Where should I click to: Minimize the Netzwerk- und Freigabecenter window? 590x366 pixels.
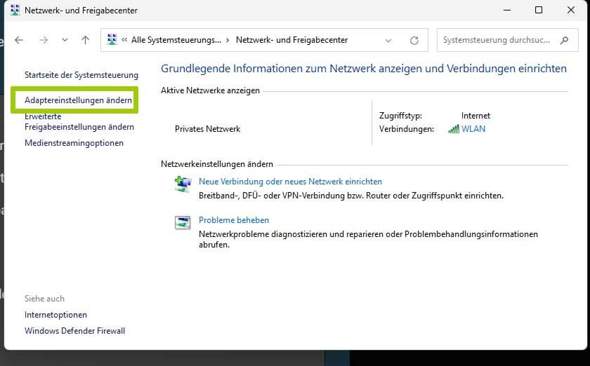tap(507, 10)
